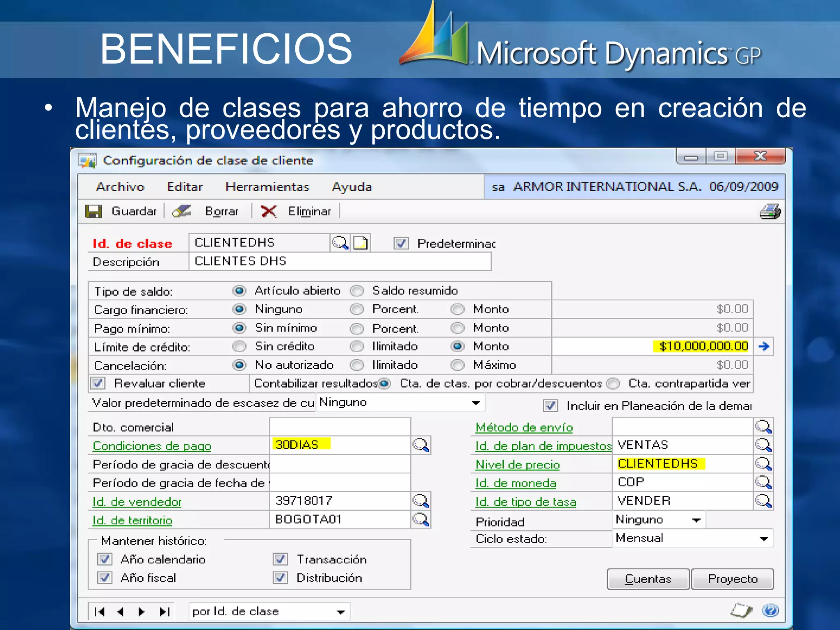Viewport: 840px width, 630px height.
Task: Go to previous record arrow
Action: (x=121, y=612)
